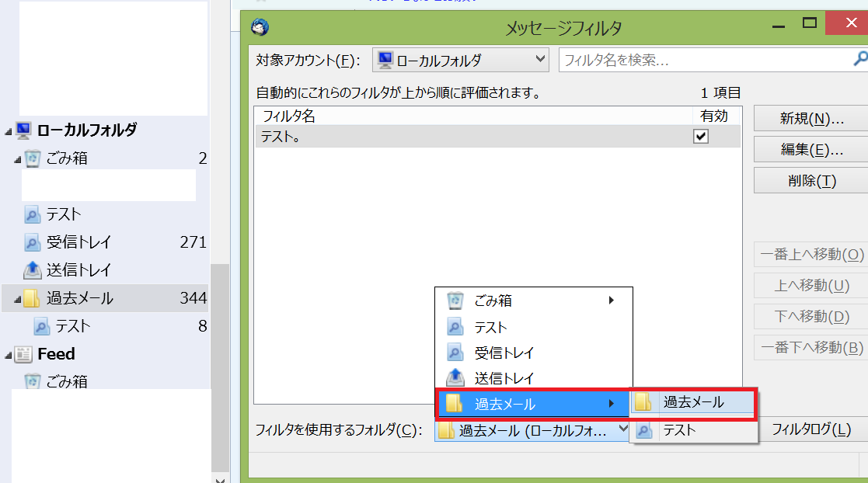Image resolution: width=868 pixels, height=483 pixels.
Task: Click the search magnifier icon in the filter search box
Action: (860, 59)
